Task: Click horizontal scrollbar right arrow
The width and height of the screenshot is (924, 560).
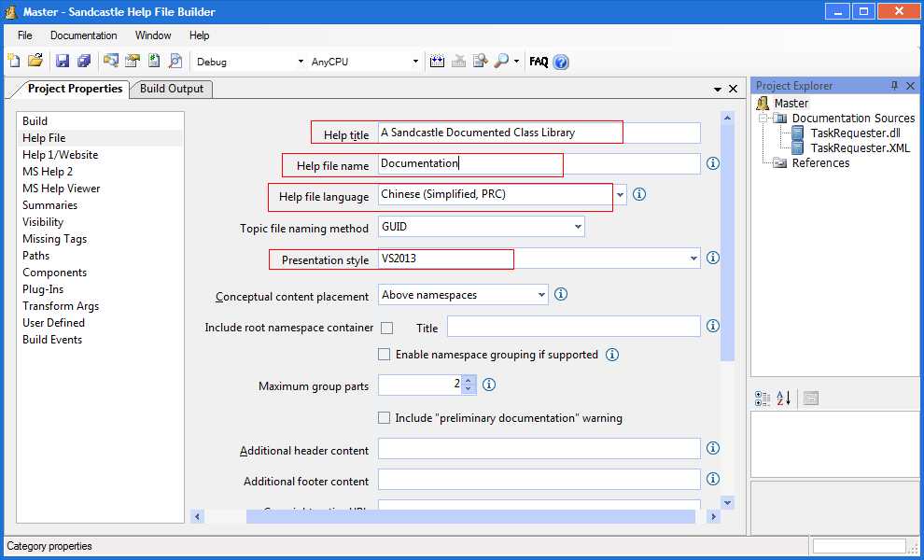Action: coord(713,517)
